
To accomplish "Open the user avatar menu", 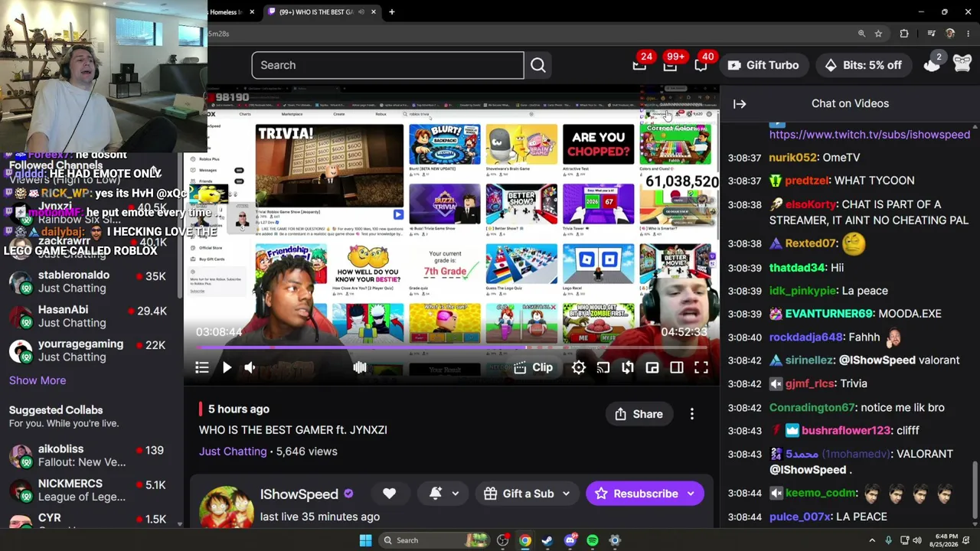I will tap(962, 64).
